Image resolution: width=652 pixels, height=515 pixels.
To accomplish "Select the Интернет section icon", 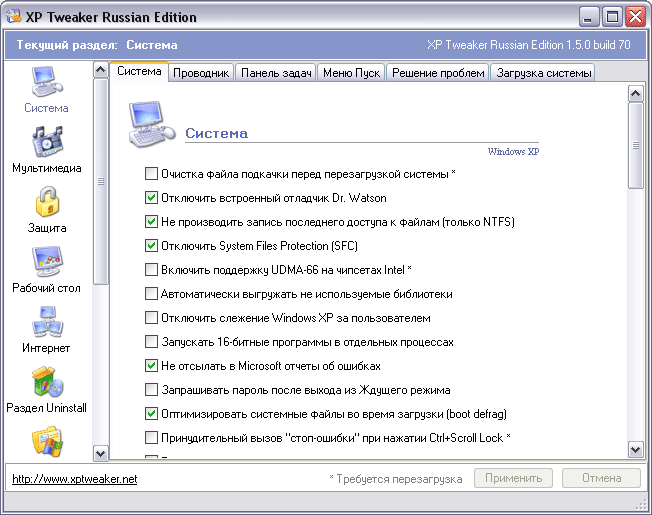I will [x=46, y=323].
